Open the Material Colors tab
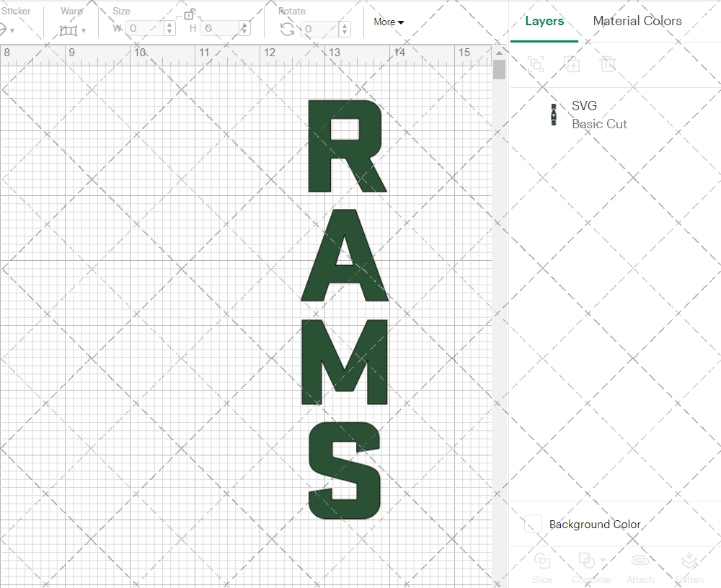 (x=637, y=21)
